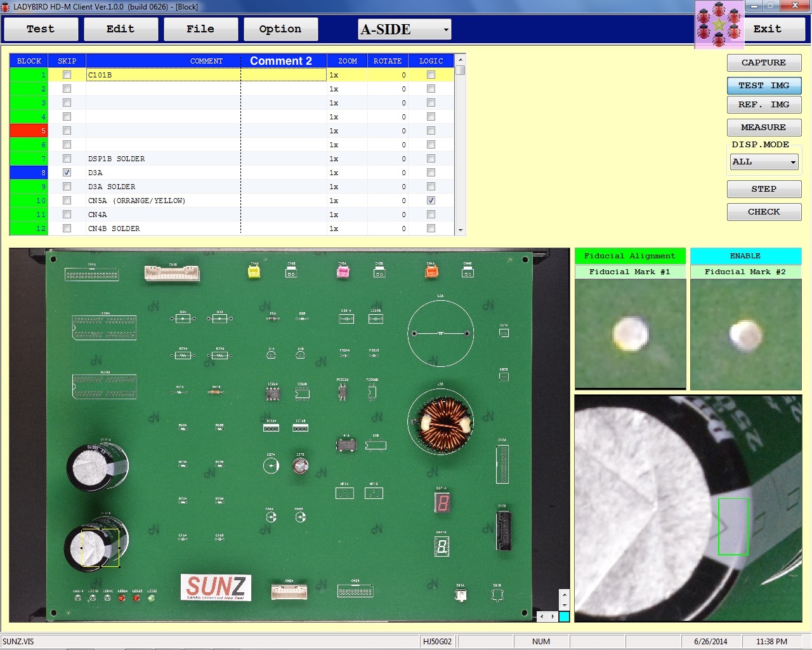Select the Fiducial Mark #1 label
This screenshot has height=650, width=812.
click(x=630, y=272)
